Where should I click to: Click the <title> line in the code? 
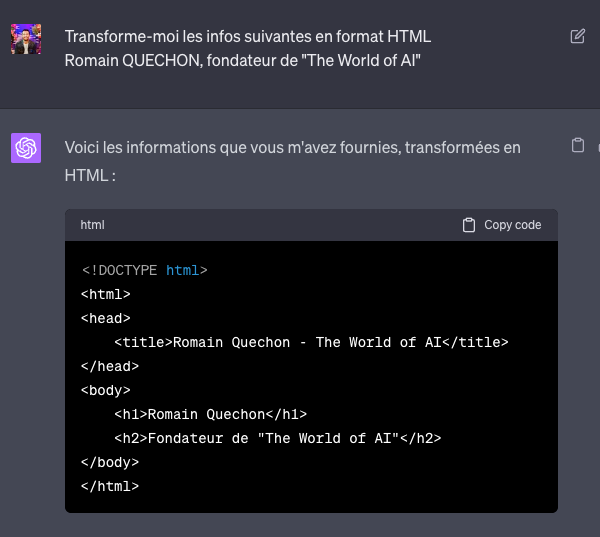(311, 342)
